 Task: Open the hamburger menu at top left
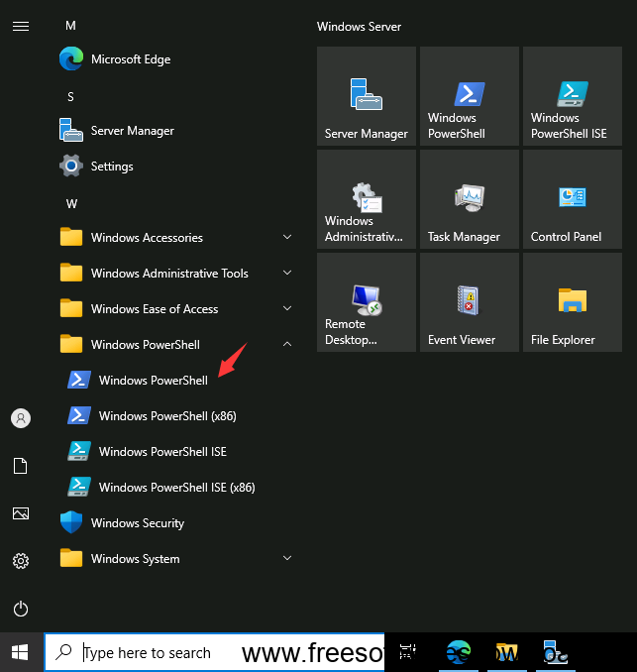point(21,27)
